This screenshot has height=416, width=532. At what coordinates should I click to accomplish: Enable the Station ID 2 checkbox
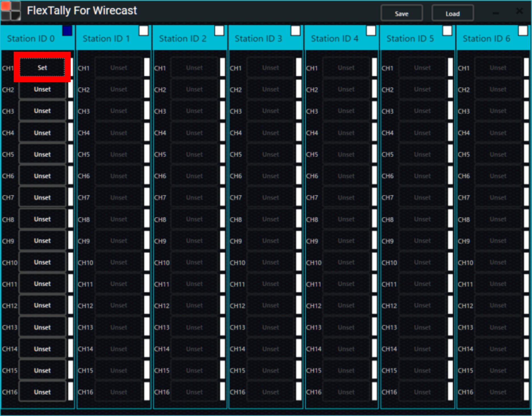tap(219, 31)
